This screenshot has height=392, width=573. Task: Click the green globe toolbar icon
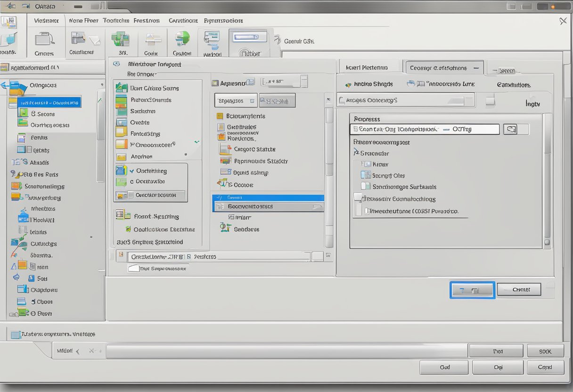[x=182, y=39]
